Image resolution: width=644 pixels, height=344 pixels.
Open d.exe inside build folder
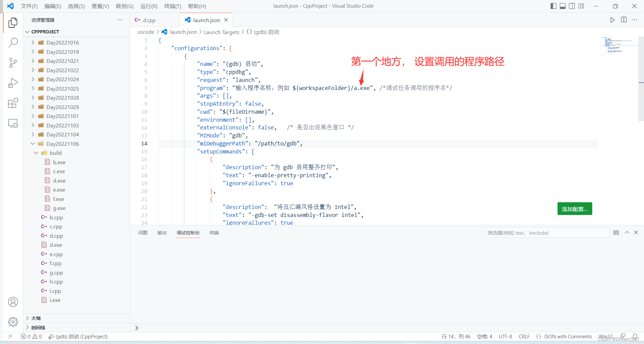pyautogui.click(x=59, y=181)
